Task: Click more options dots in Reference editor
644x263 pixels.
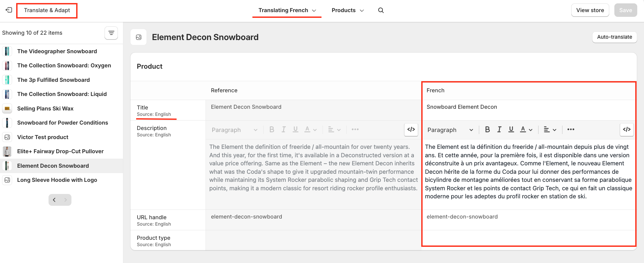Action: point(355,130)
